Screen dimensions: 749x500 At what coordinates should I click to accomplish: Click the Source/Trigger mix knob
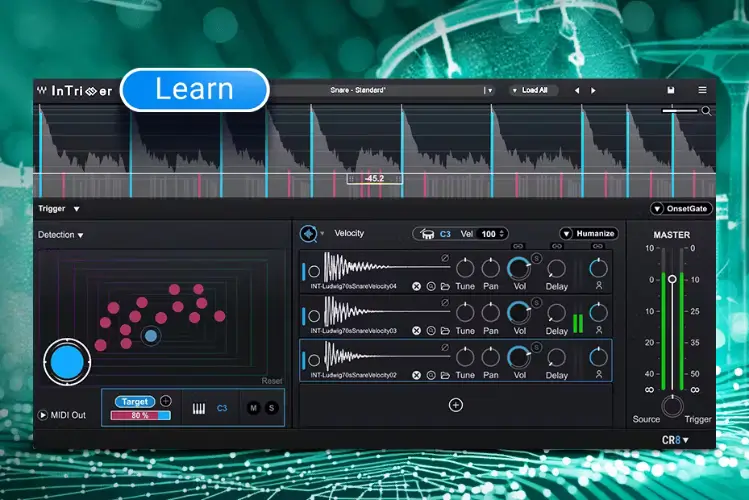click(x=672, y=406)
